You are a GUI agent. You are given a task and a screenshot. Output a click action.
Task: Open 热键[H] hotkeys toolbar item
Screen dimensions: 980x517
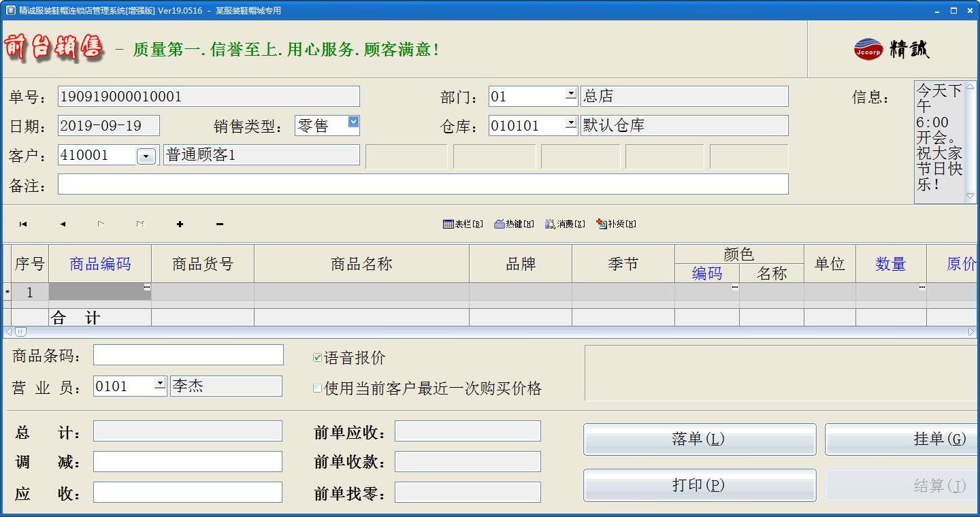[514, 224]
